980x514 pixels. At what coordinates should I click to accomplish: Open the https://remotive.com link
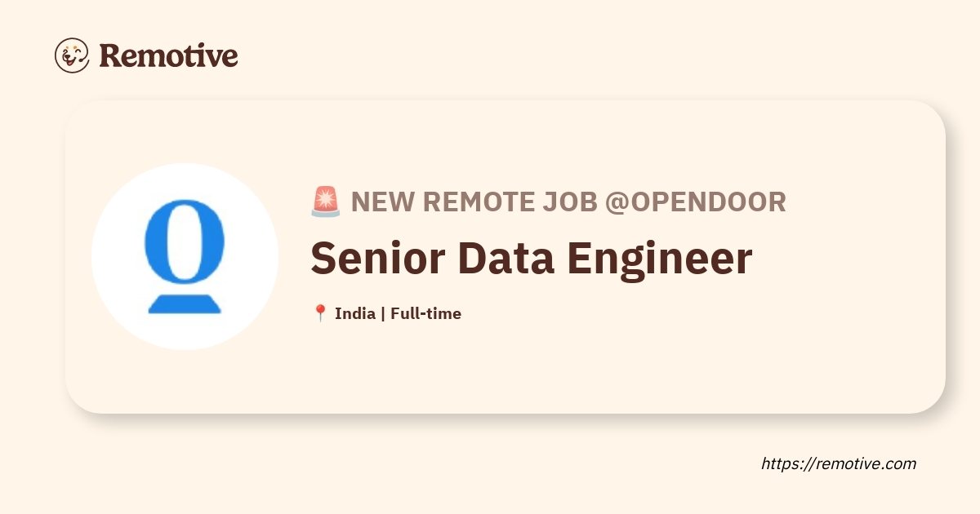click(839, 463)
